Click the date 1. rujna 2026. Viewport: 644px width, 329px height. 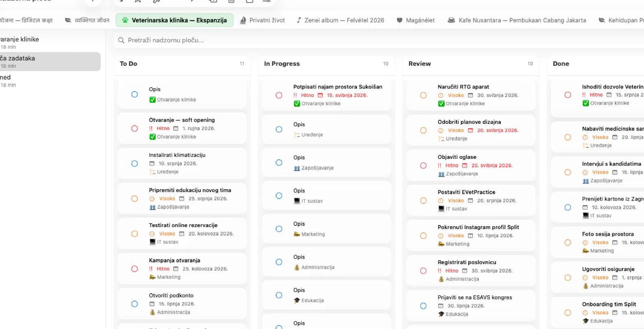point(198,128)
